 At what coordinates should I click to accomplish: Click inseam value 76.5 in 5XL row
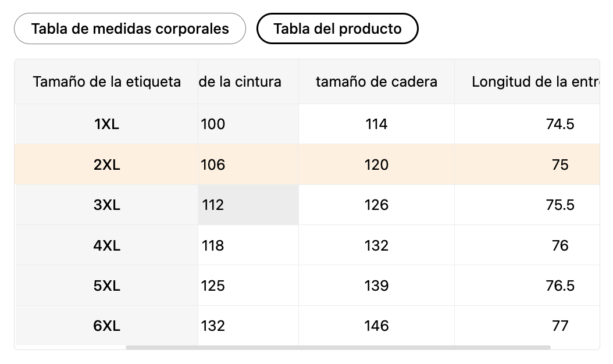(x=560, y=286)
